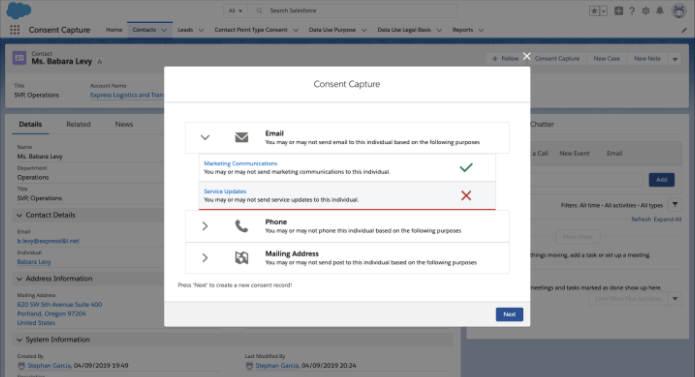Open the Service Updates link

pyautogui.click(x=225, y=191)
